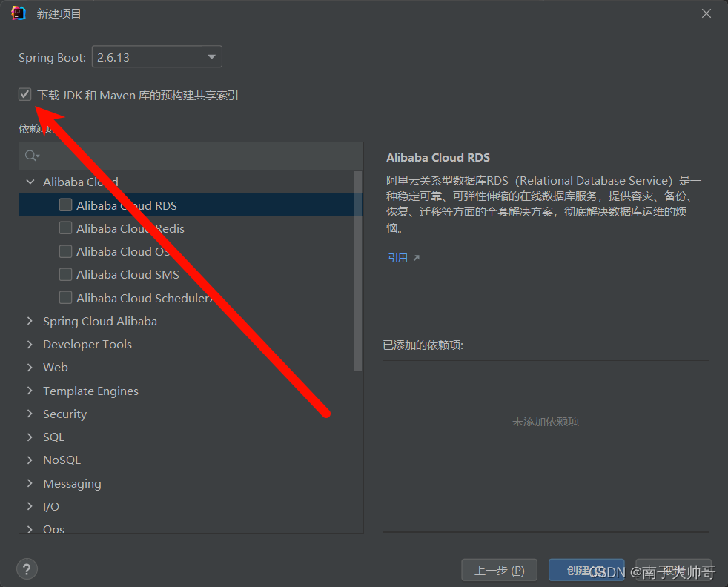Expand the Messaging group
The height and width of the screenshot is (587, 728).
(30, 483)
